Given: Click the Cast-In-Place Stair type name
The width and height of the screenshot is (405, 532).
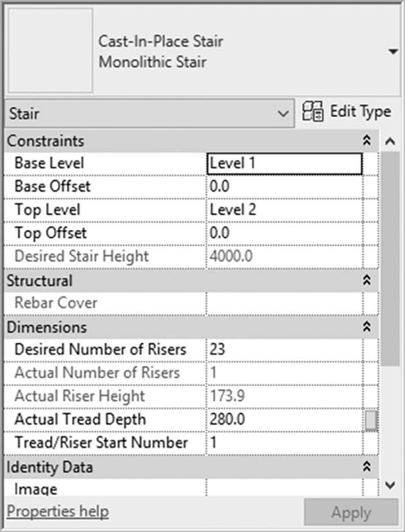Looking at the screenshot, I should (160, 42).
